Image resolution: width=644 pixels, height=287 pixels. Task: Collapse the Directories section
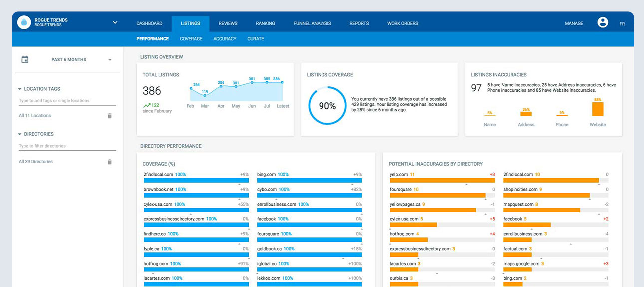tap(20, 134)
